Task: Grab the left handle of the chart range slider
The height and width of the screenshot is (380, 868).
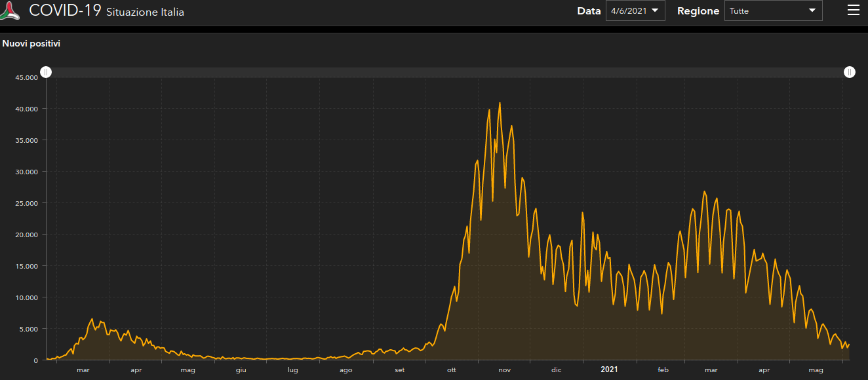Action: point(46,72)
